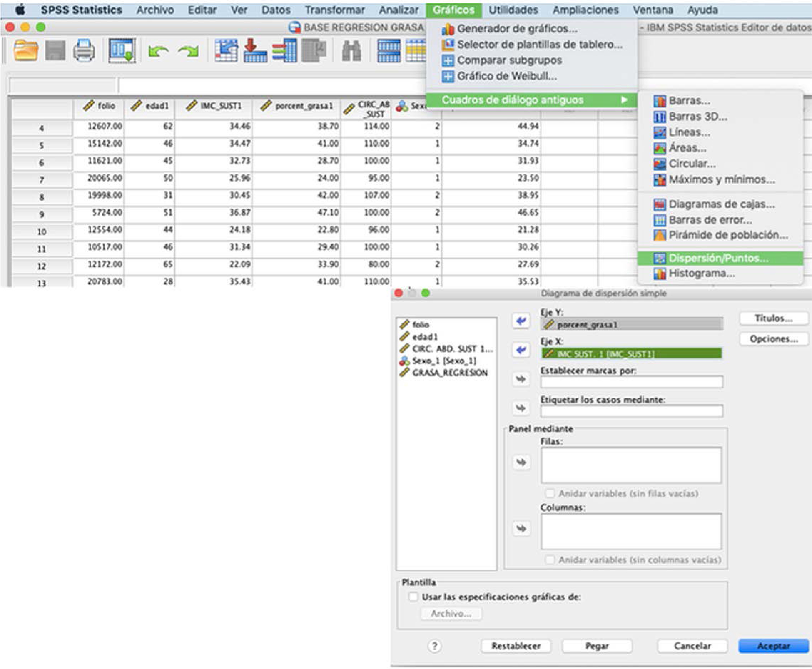Click arrow beside Establecer marcas por
Screen dimensions: 812x669
tap(521, 379)
